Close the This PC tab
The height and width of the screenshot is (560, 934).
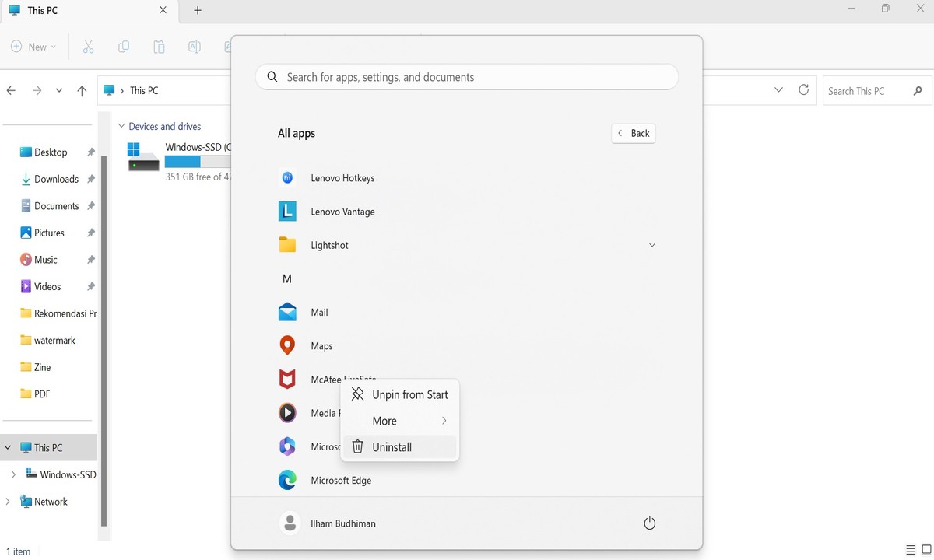163,10
